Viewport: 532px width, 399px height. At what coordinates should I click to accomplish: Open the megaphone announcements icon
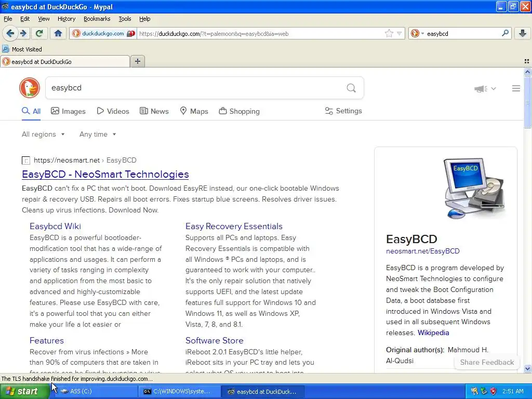click(481, 88)
